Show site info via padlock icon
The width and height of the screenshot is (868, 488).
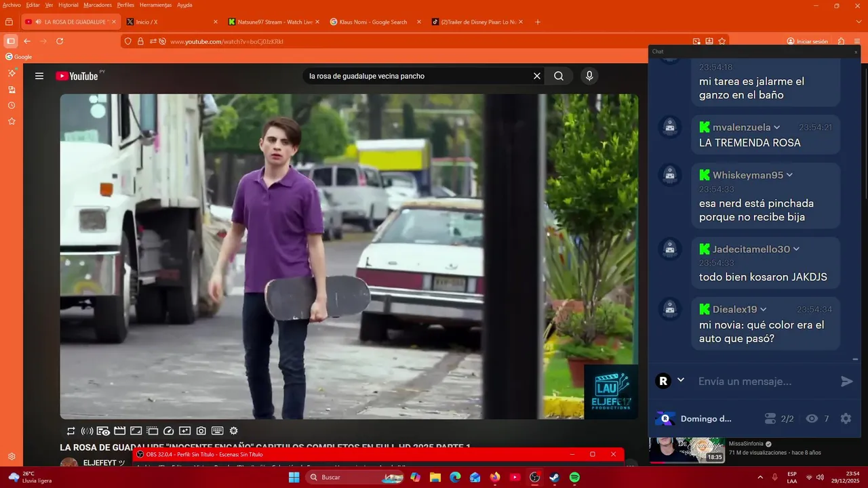[140, 41]
